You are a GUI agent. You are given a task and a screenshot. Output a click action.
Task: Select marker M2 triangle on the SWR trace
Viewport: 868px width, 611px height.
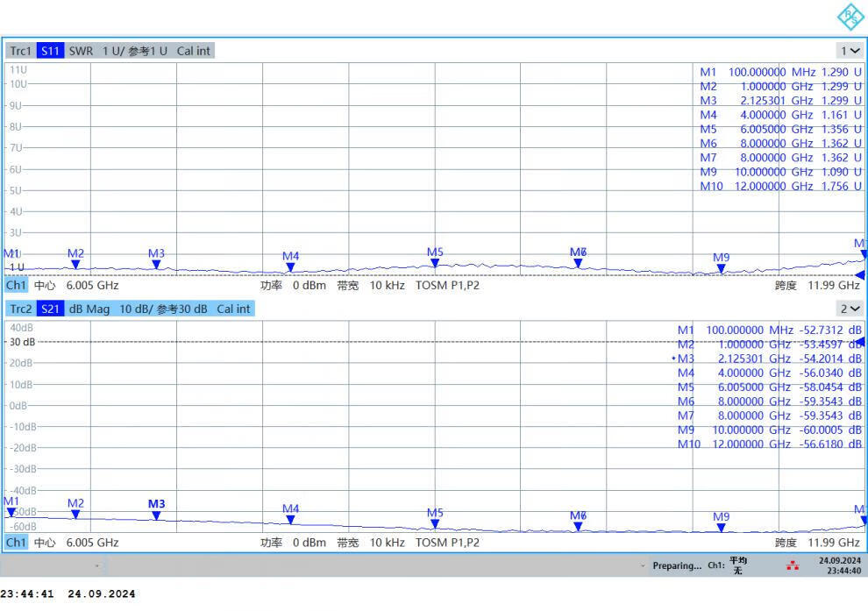point(75,264)
